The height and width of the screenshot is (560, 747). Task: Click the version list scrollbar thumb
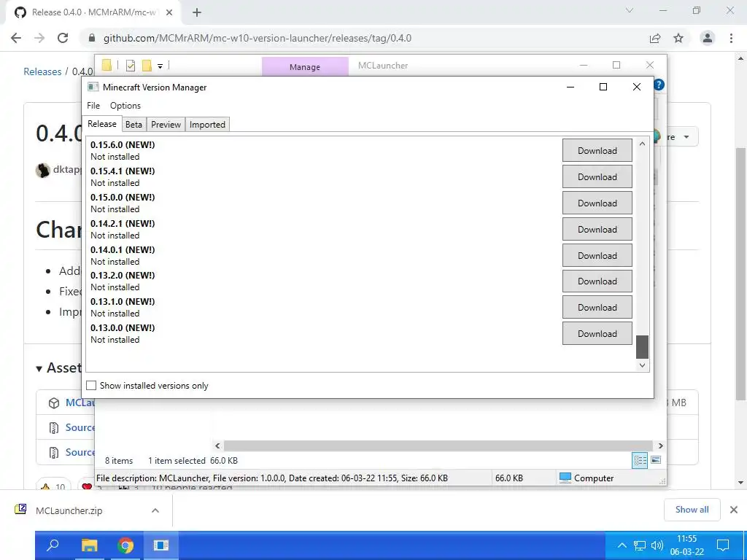click(x=642, y=346)
